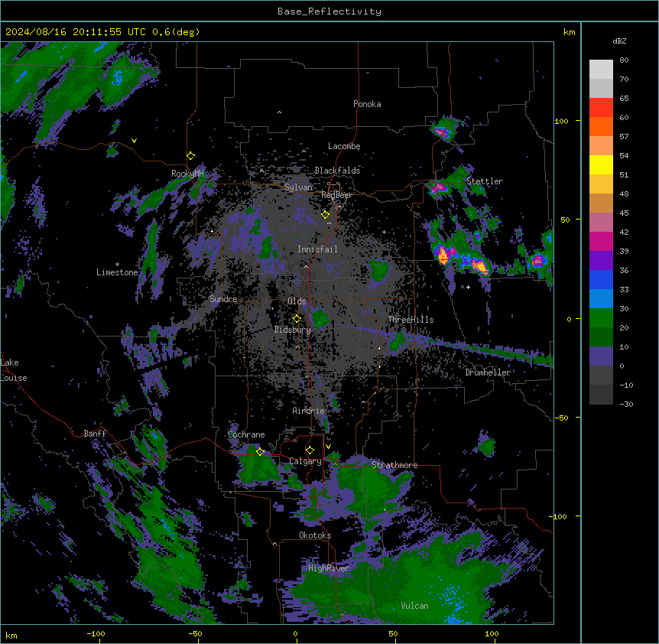Click the Lake Louise label
The image size is (659, 644).
point(14,370)
